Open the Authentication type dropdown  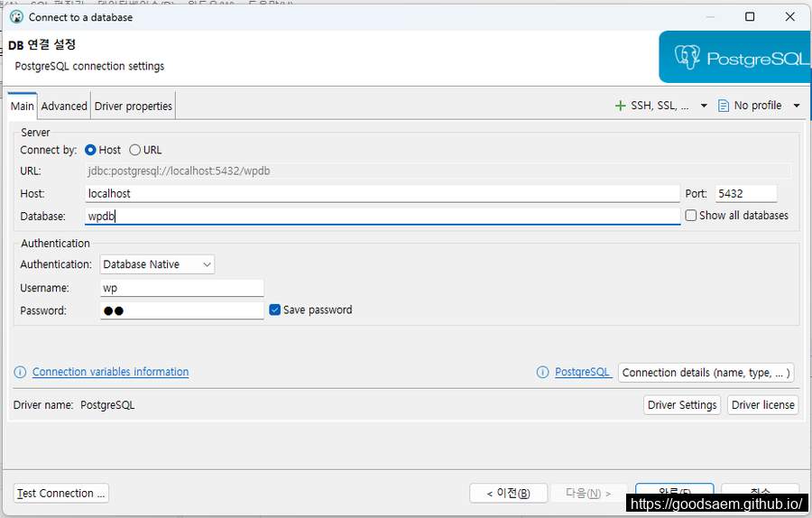click(157, 264)
